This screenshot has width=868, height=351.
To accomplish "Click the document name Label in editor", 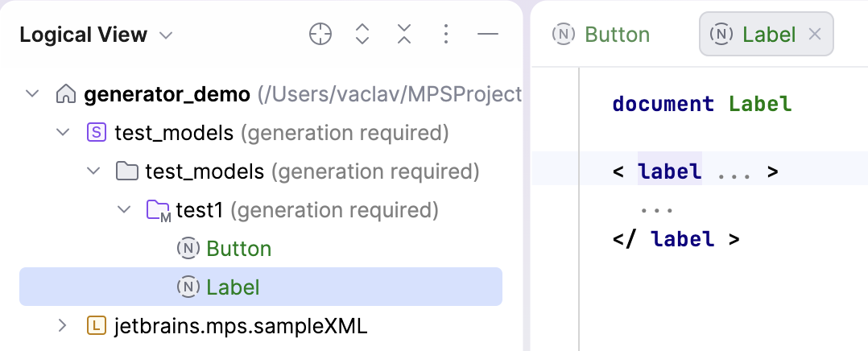I will click(760, 104).
